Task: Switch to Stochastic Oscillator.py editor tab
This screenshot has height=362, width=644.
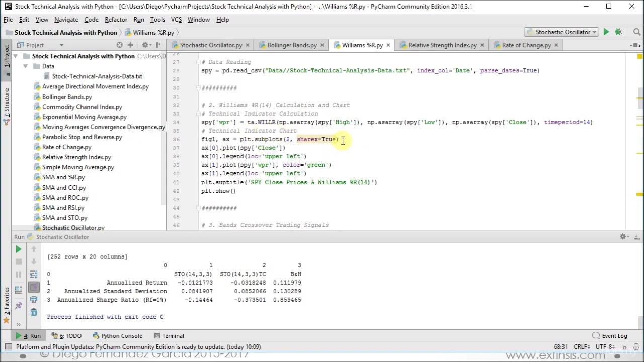Action: tap(211, 45)
